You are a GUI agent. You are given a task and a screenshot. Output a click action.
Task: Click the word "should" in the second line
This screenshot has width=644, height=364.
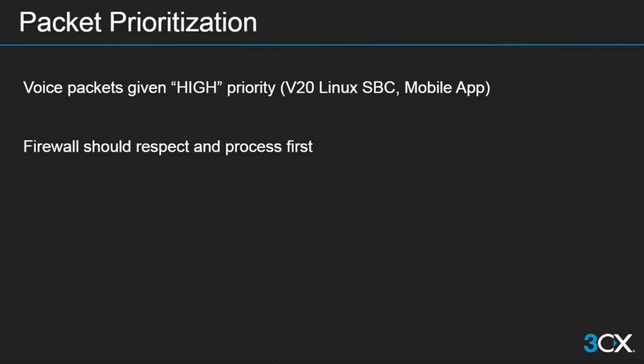(x=104, y=146)
